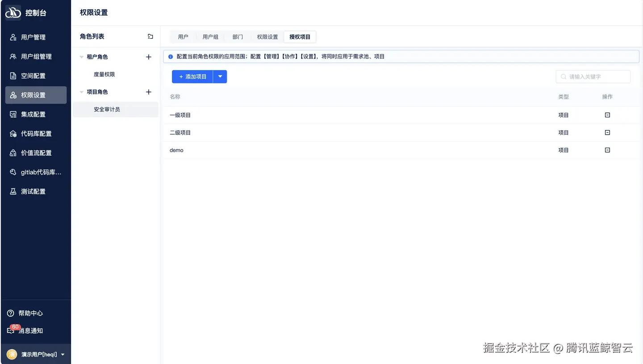Open 空间配置 via its sidebar icon
Viewport: 643px width, 364px height.
[13, 75]
